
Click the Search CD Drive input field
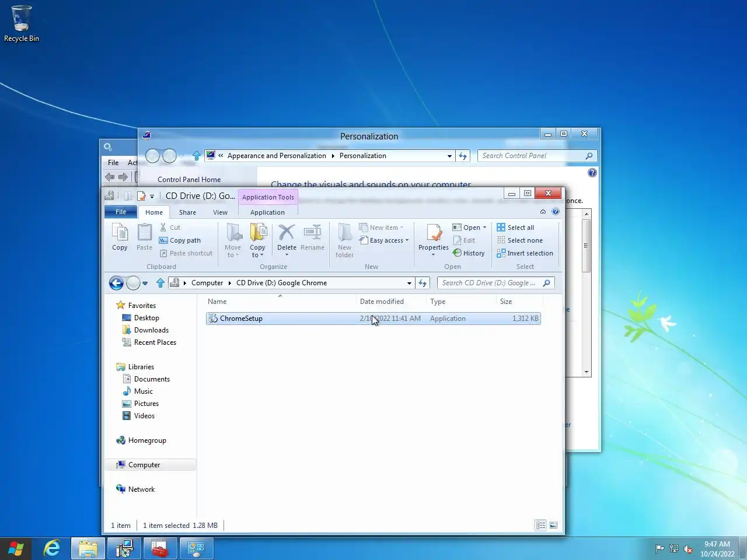[x=489, y=283]
